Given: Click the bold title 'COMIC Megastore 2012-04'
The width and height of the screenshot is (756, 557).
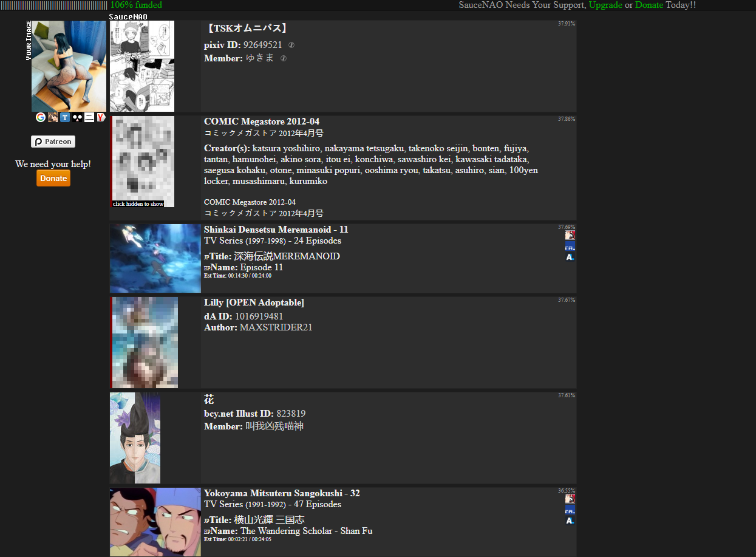Looking at the screenshot, I should 262,121.
